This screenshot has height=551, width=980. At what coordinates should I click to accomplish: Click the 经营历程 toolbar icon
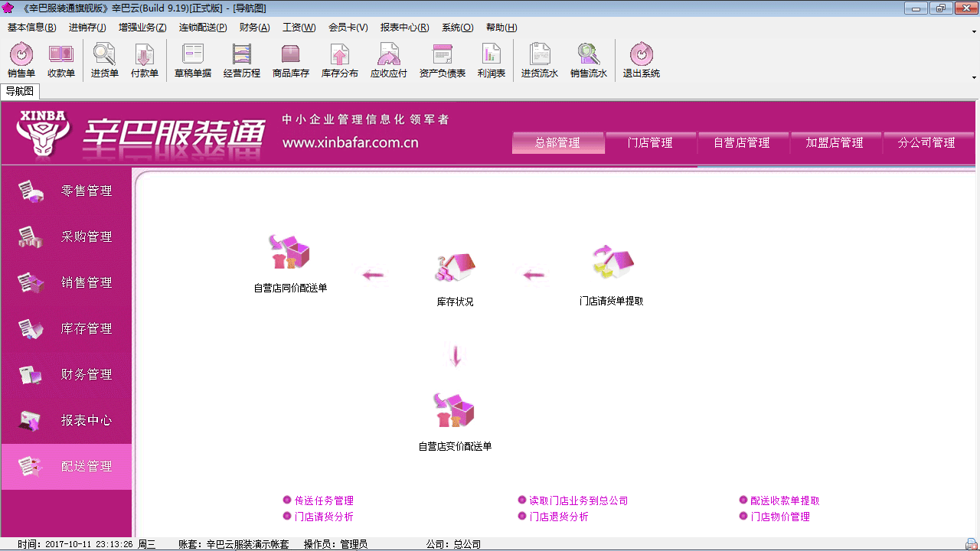242,60
